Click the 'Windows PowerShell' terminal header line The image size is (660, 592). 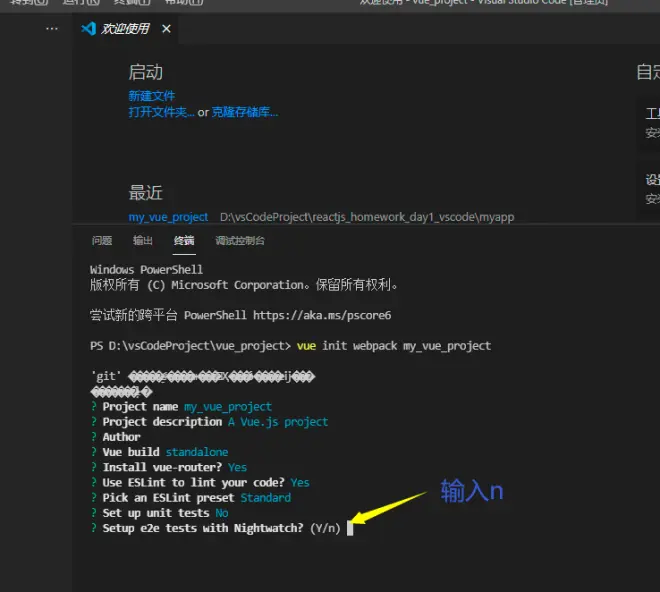coord(146,269)
